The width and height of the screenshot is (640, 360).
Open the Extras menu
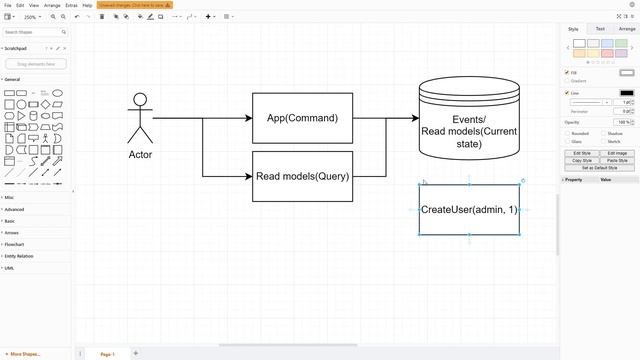pyautogui.click(x=71, y=5)
